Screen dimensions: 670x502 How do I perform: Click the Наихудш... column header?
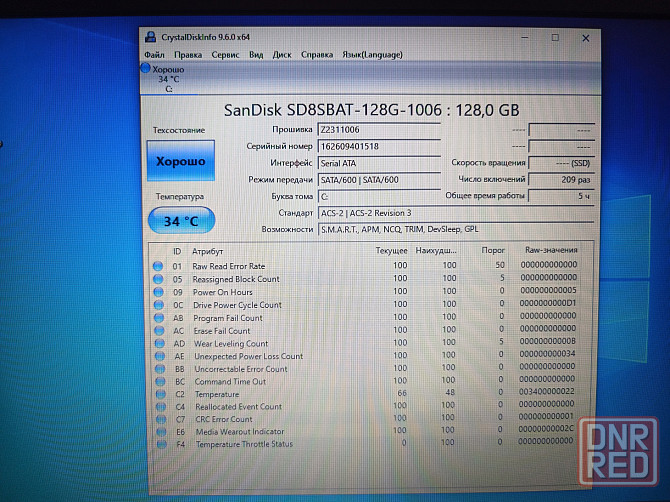(436, 251)
